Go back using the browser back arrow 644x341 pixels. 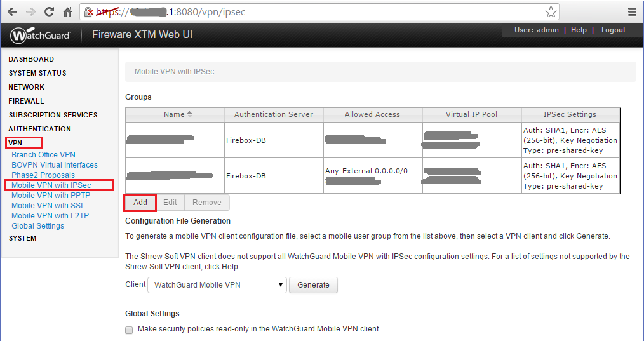pyautogui.click(x=12, y=12)
